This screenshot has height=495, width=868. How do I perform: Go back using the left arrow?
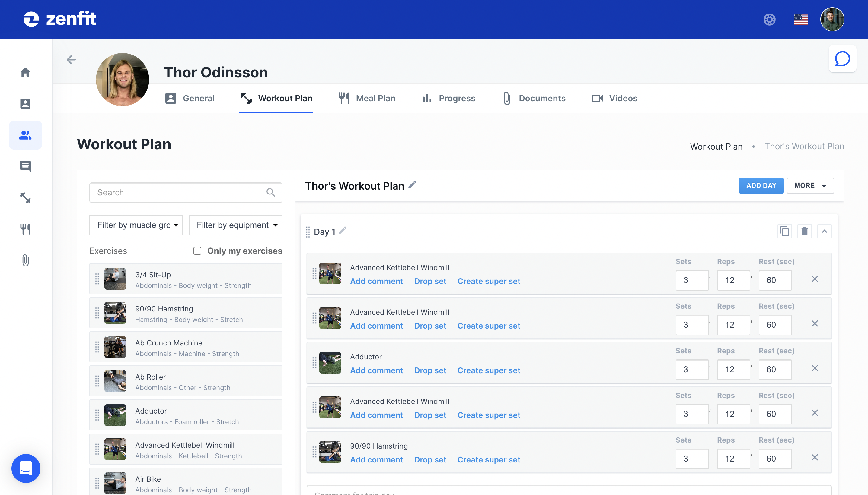coord(71,60)
